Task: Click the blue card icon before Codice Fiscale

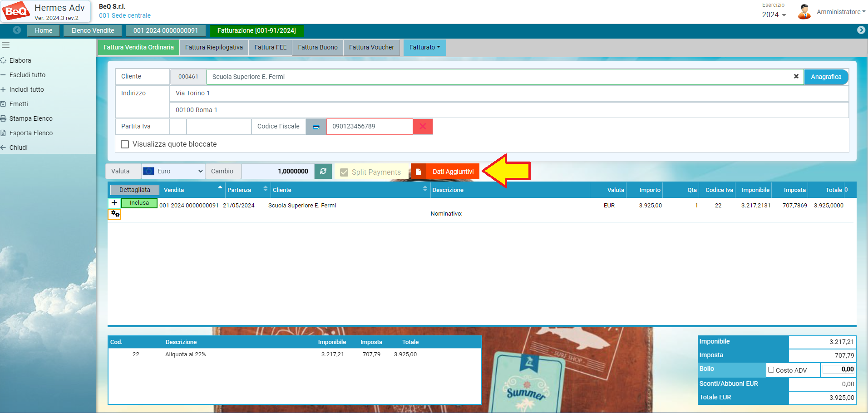Action: point(316,127)
